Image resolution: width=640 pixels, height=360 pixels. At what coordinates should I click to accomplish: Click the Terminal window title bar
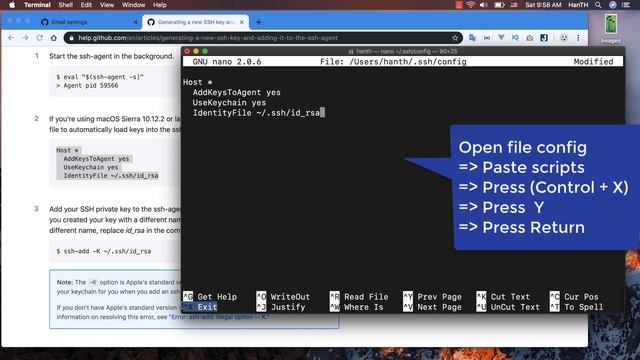pyautogui.click(x=403, y=51)
